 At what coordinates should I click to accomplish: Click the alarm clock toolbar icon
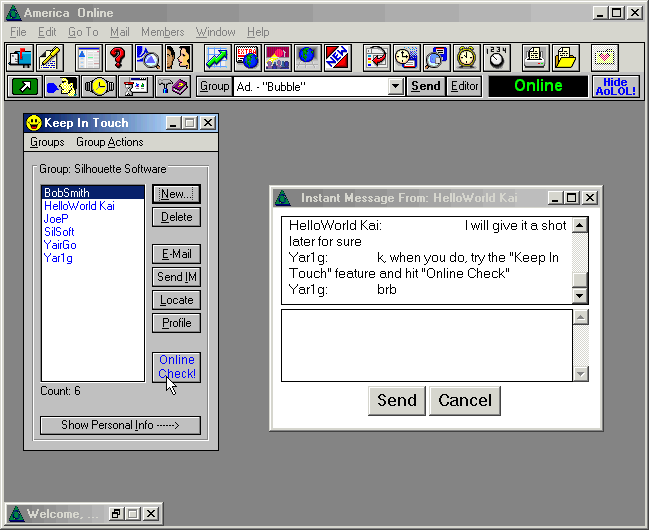pyautogui.click(x=465, y=57)
